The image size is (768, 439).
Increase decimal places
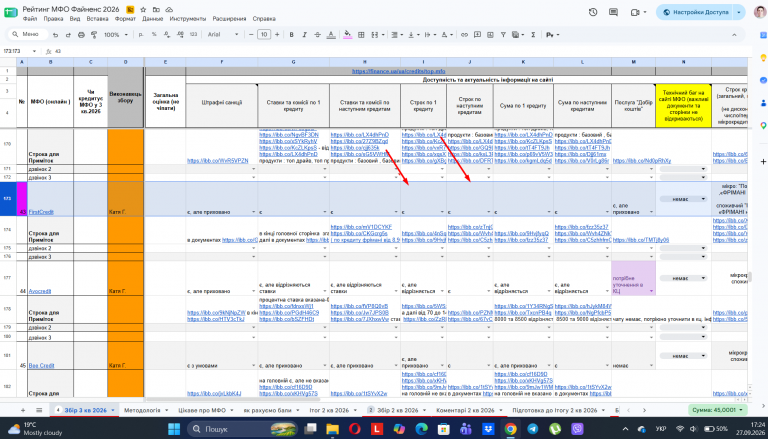click(179, 35)
